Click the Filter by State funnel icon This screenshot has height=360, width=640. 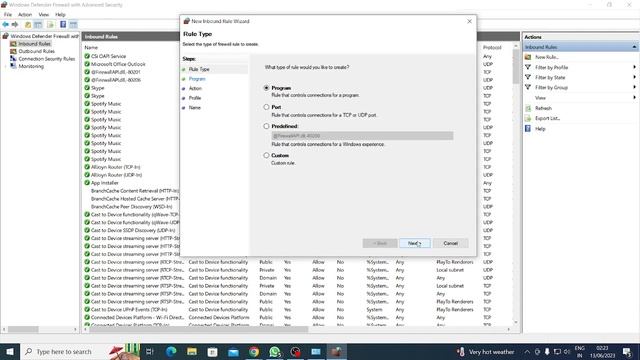[x=528, y=77]
